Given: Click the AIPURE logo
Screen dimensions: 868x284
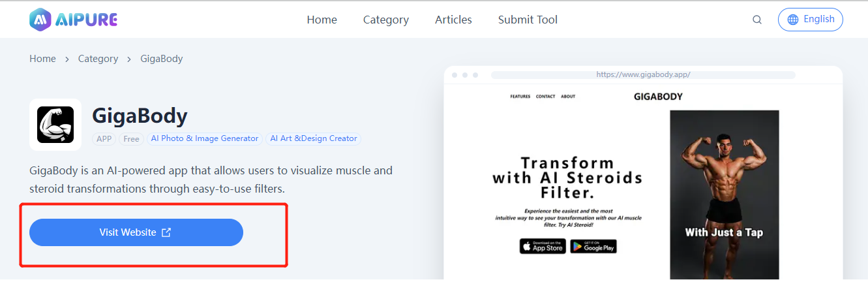Looking at the screenshot, I should [x=74, y=20].
